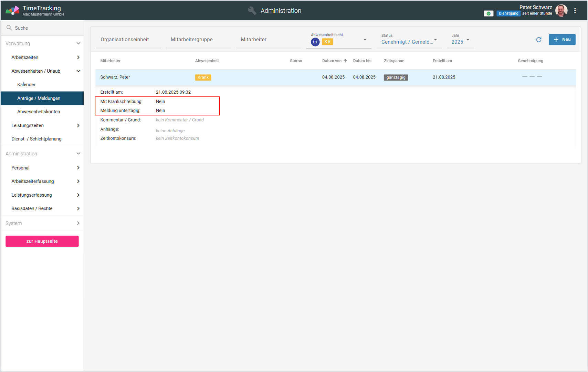Click the Mitarbeiter filter field

[268, 40]
